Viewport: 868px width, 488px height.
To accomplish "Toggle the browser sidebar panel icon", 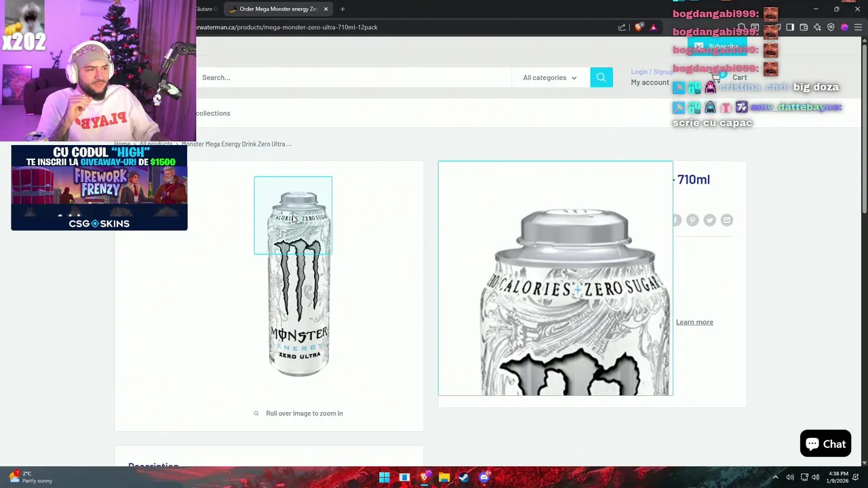I will [790, 27].
